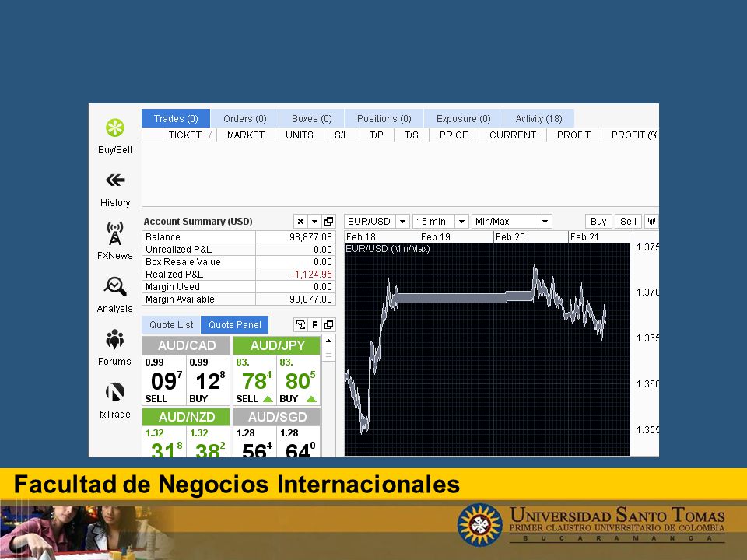Click Feb 20 date on chart axis
The image size is (747, 560).
tap(510, 237)
